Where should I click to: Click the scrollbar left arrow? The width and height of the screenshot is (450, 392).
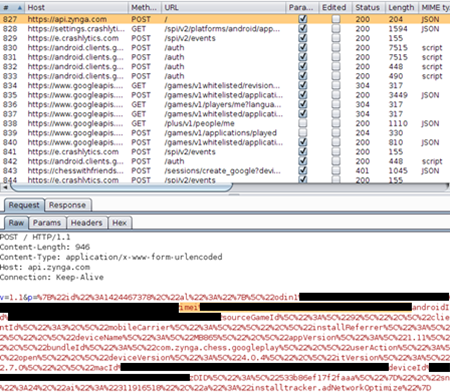click(x=5, y=187)
